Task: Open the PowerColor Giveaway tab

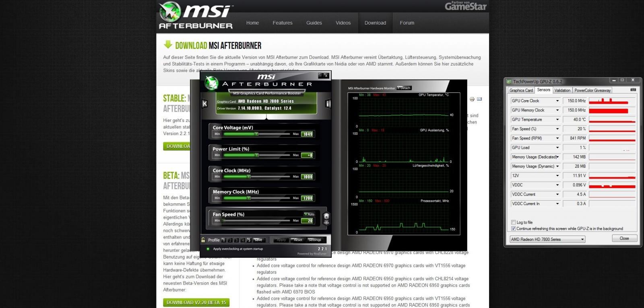Action: coord(592,90)
